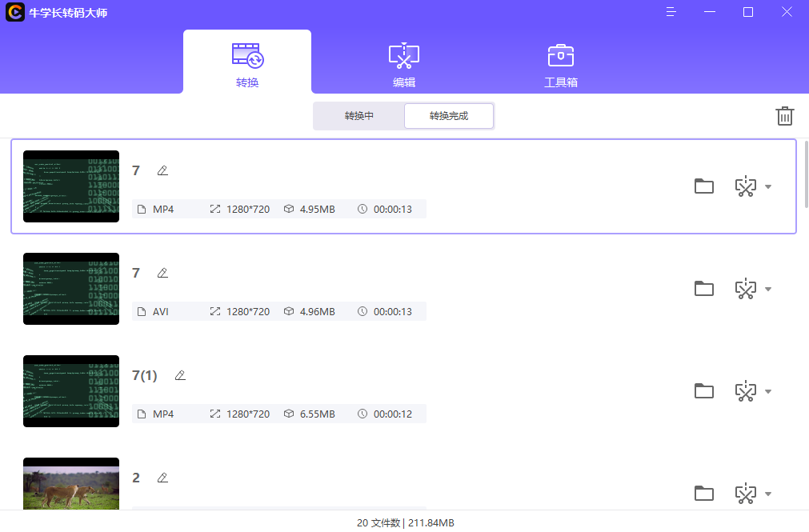The width and height of the screenshot is (809, 532).
Task: Click the edit/cut icon for file 2
Action: (746, 494)
